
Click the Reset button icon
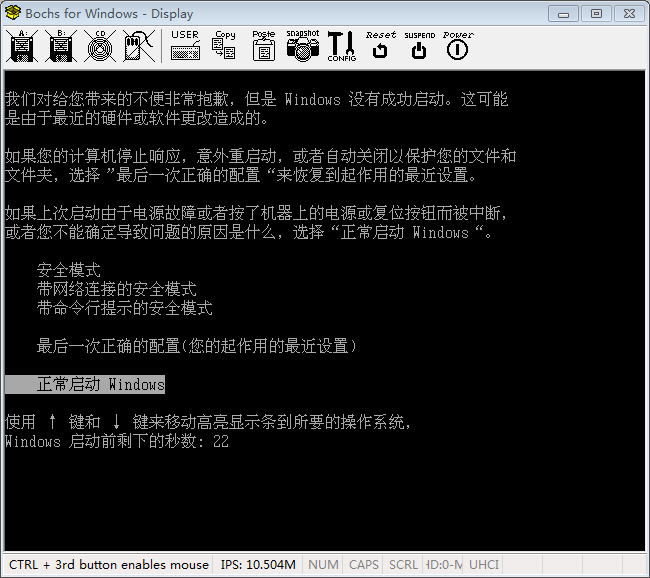click(381, 46)
